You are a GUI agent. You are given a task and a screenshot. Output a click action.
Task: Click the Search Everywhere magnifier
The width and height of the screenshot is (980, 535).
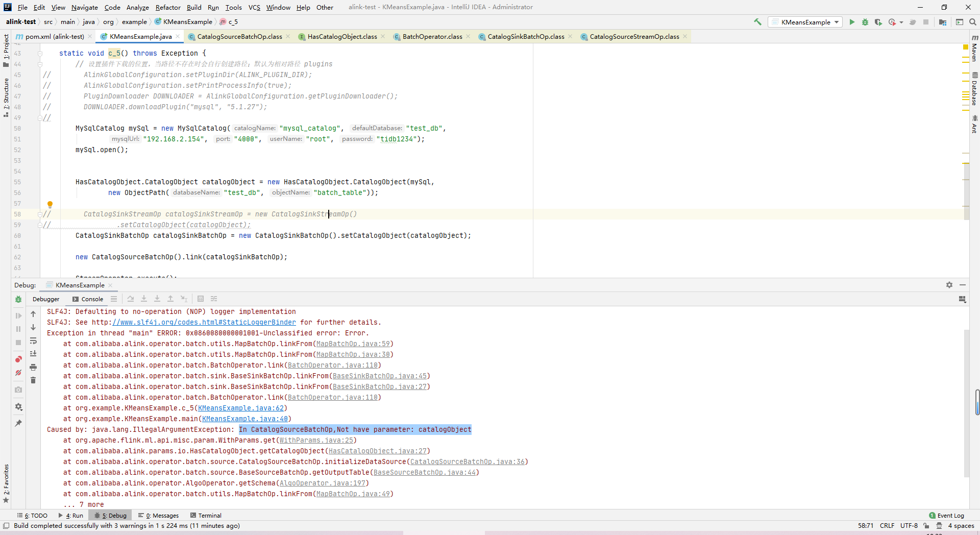972,22
